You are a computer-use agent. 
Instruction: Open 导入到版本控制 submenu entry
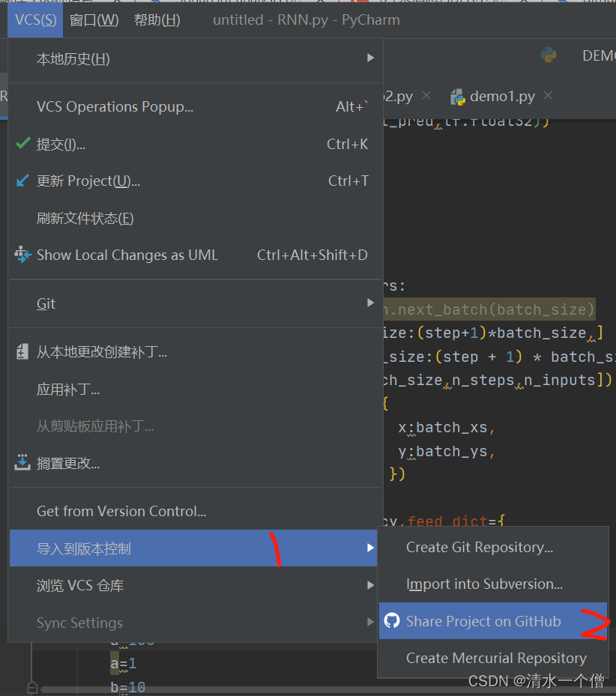pos(193,548)
